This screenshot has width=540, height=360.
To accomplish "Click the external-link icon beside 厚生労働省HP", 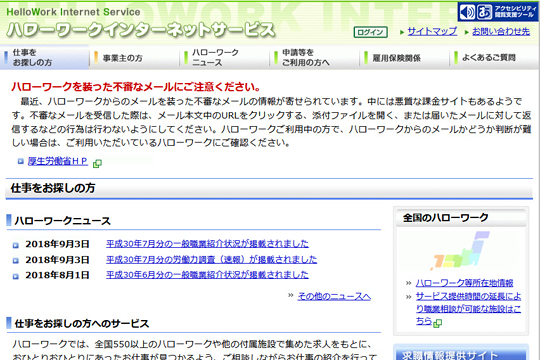I will tap(97, 163).
